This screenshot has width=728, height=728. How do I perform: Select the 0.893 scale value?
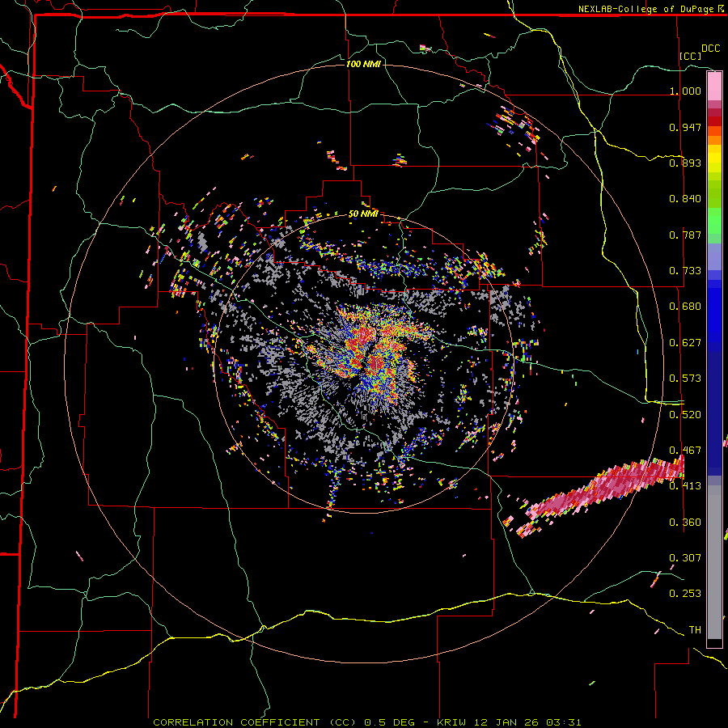tap(685, 163)
